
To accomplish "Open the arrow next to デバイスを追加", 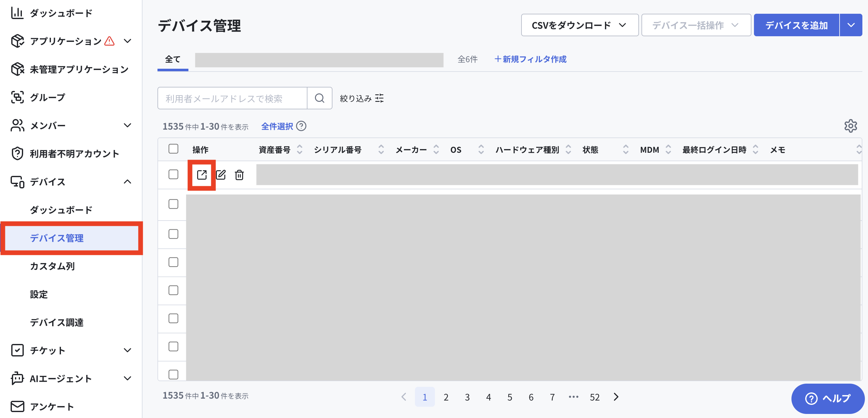I will (x=851, y=25).
